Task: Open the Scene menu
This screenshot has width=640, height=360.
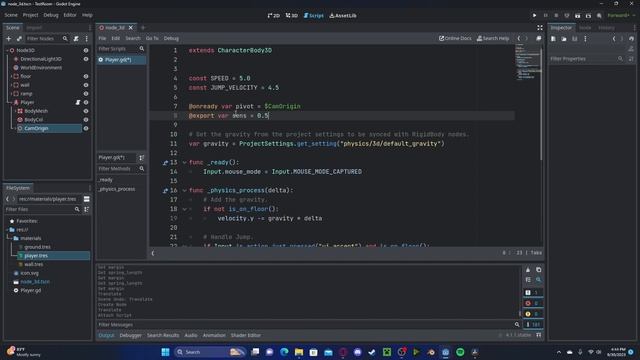Action: point(11,15)
